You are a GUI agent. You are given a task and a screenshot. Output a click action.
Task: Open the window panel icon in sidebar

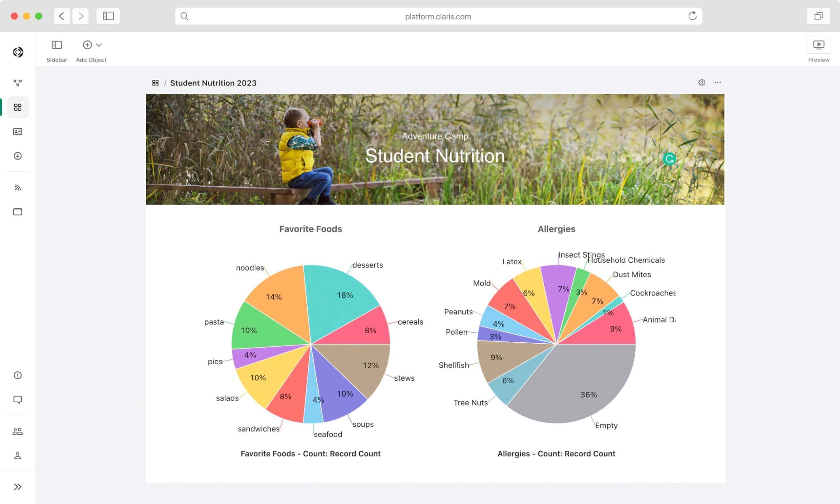[x=18, y=212]
